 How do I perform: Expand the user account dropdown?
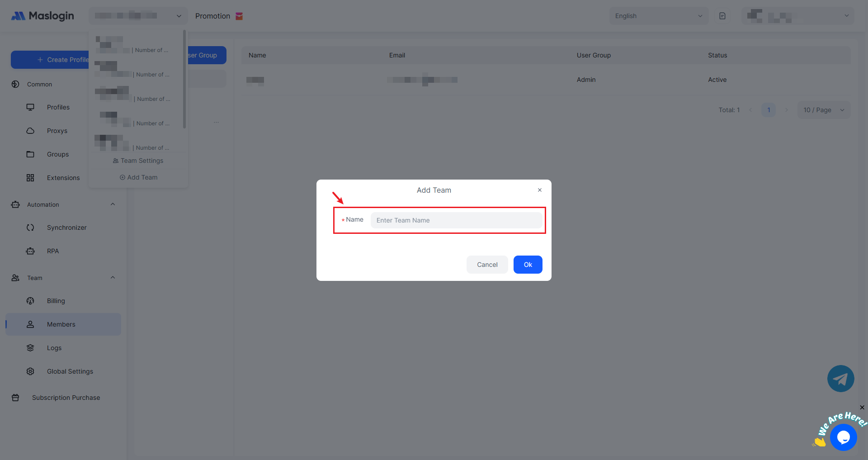[x=797, y=16]
